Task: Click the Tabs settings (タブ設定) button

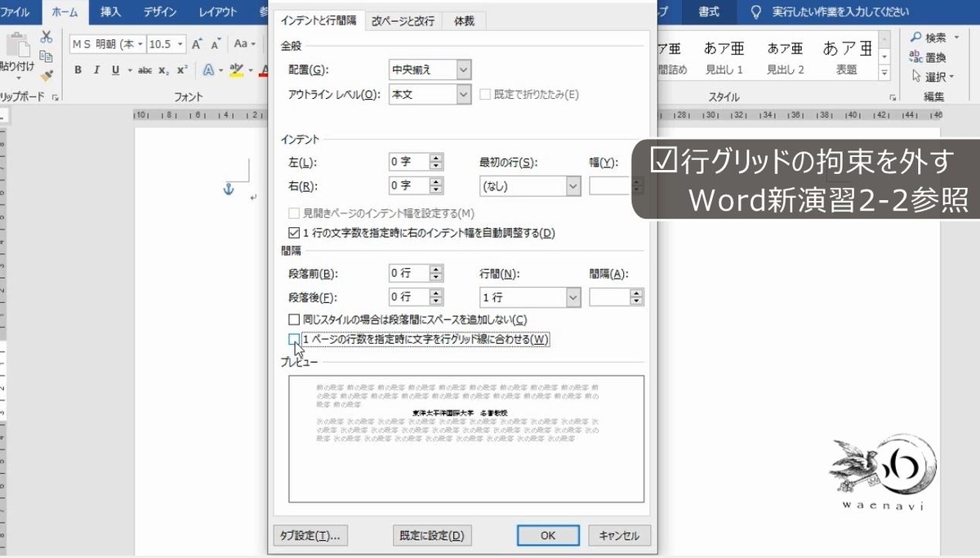Action: pyautogui.click(x=310, y=535)
